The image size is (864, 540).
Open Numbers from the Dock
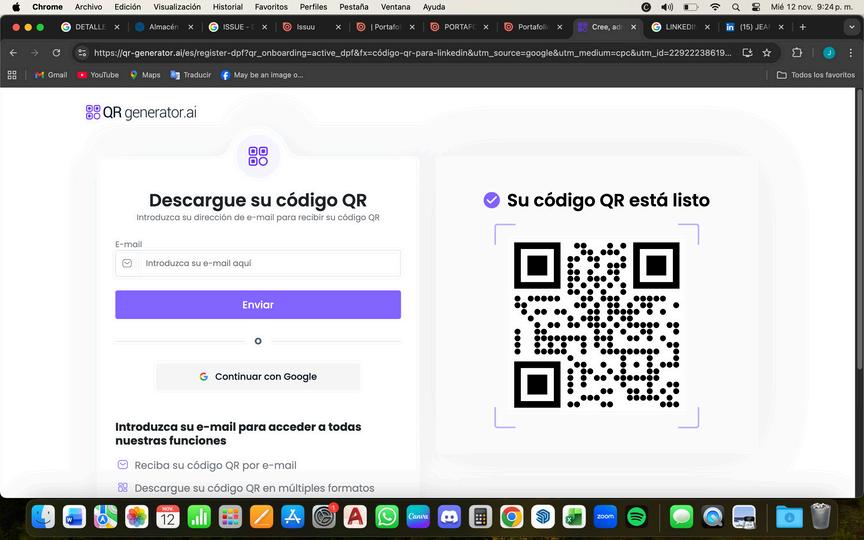coord(199,517)
